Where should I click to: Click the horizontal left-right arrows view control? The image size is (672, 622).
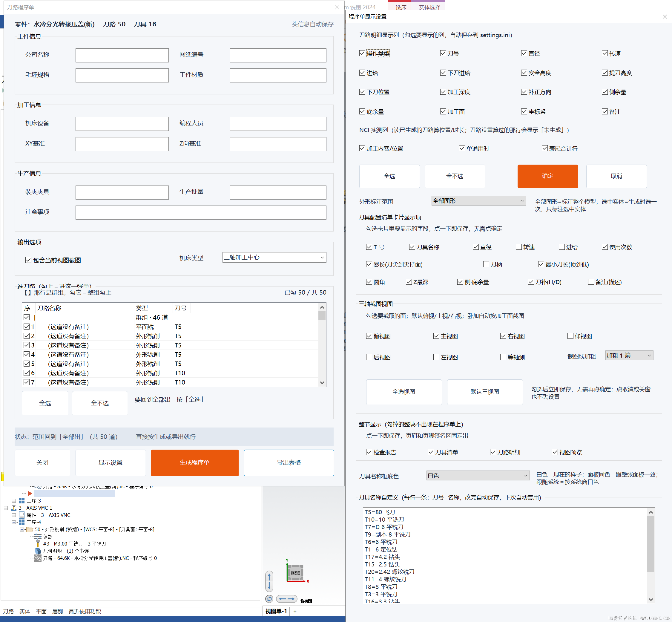(x=287, y=599)
